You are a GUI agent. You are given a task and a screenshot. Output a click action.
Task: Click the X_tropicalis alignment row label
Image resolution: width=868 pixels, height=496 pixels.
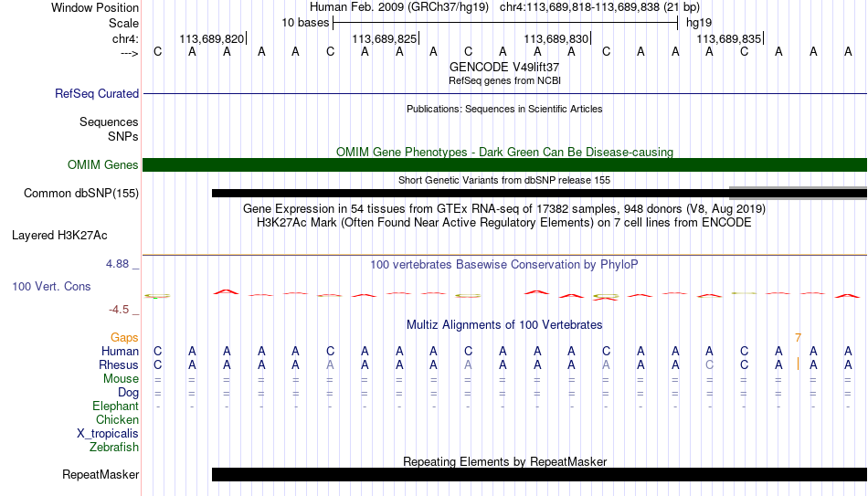coord(108,434)
